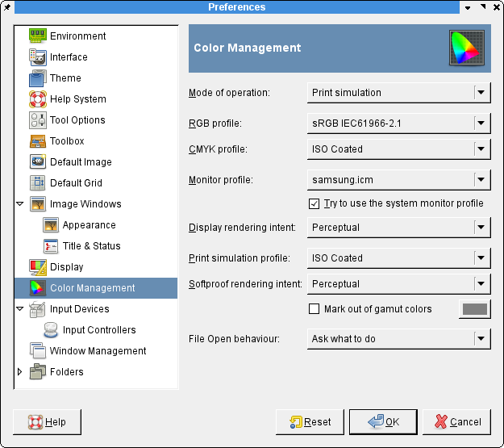Click the Default Grid icon
The height and width of the screenshot is (448, 504).
pyautogui.click(x=38, y=183)
